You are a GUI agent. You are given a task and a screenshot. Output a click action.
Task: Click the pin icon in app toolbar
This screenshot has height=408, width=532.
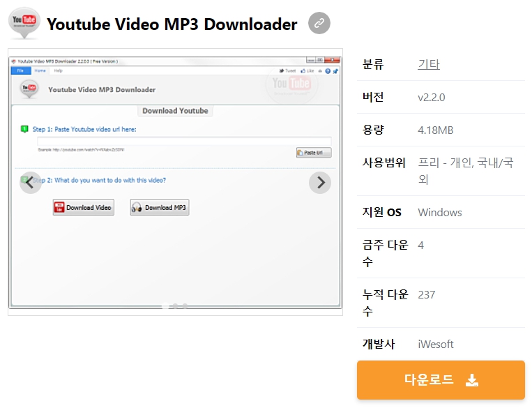pos(335,71)
